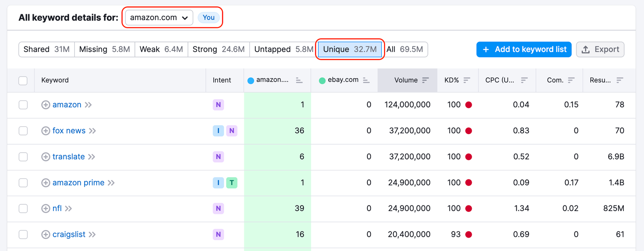Click the Keyword column header
This screenshot has width=644, height=251.
click(x=55, y=80)
